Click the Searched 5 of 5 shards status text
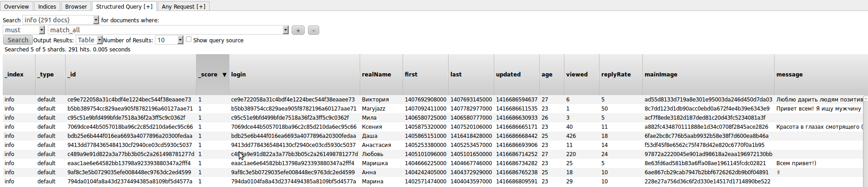868x187 pixels. tap(67, 50)
